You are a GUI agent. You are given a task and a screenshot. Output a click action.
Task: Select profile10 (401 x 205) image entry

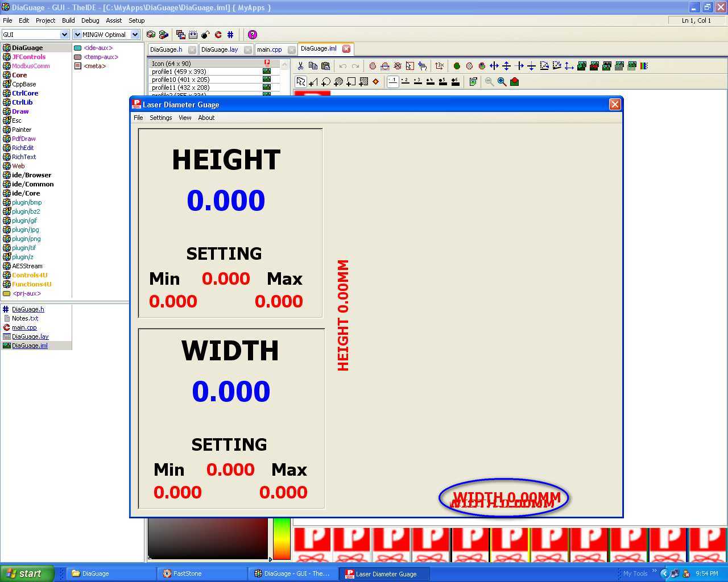coord(180,80)
